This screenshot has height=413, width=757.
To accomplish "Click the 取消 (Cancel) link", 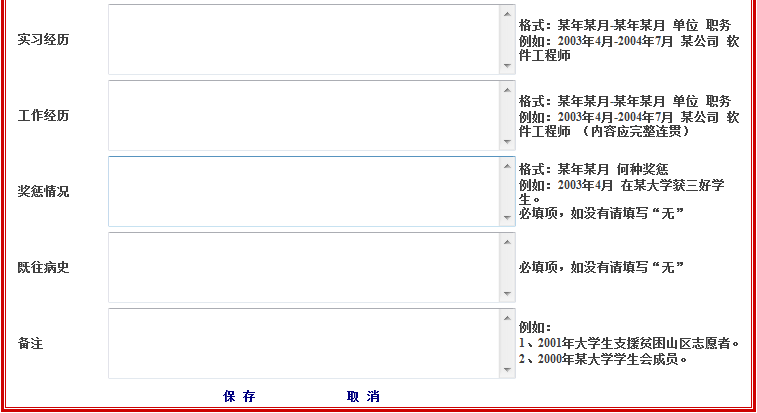I will 363,397.
